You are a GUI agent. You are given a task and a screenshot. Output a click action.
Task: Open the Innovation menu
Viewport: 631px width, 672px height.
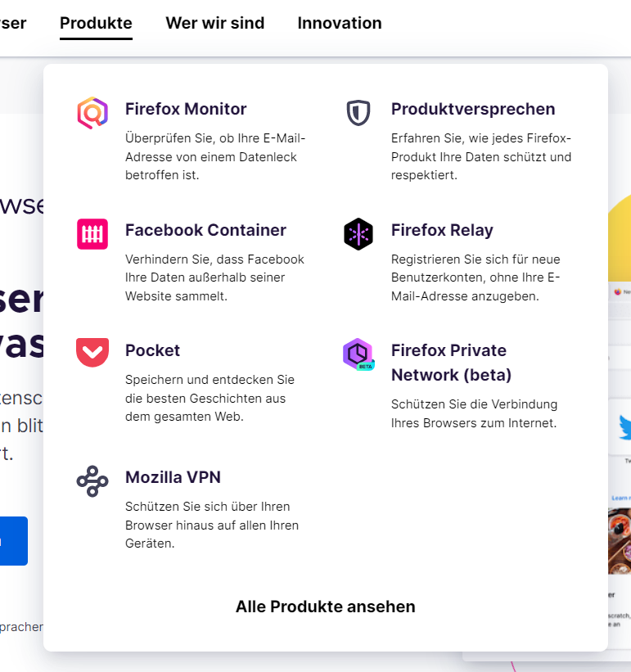(x=340, y=23)
